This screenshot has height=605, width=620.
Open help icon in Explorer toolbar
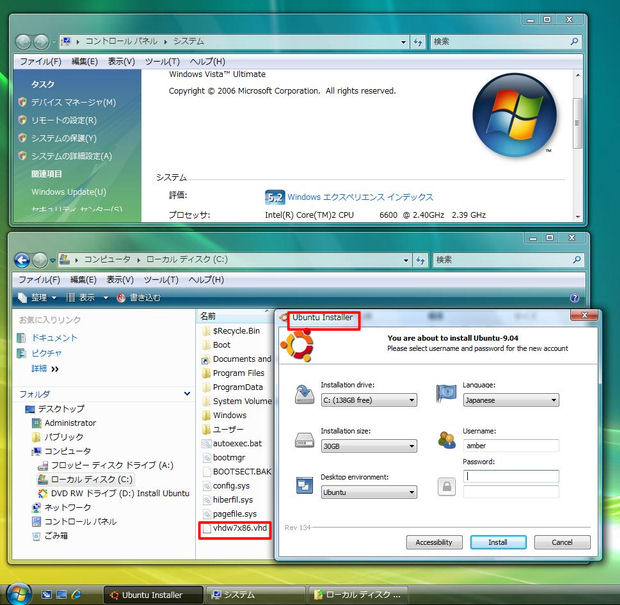(x=575, y=298)
